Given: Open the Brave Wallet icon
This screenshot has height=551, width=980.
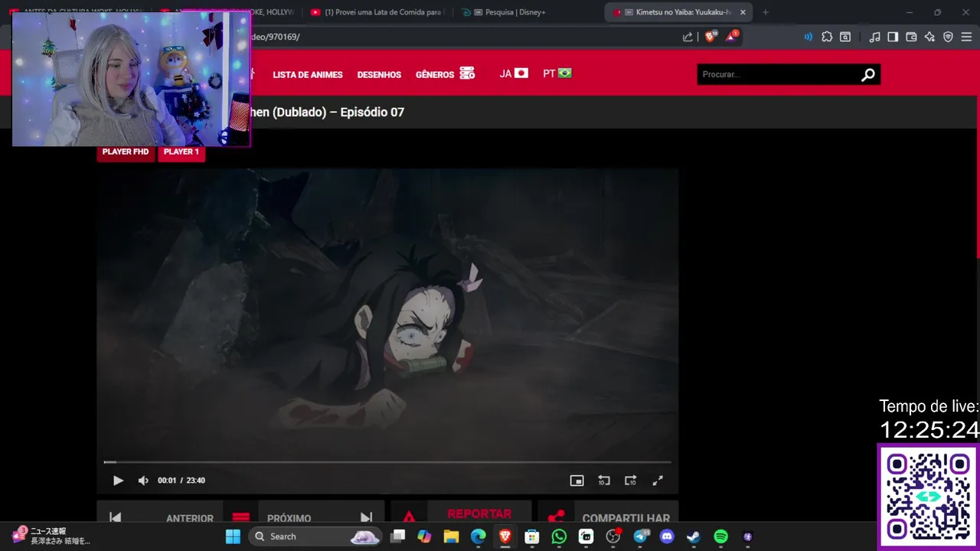Looking at the screenshot, I should [911, 37].
